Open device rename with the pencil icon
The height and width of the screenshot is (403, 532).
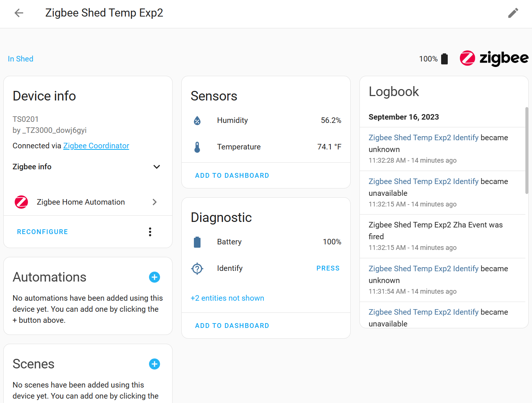pyautogui.click(x=513, y=13)
